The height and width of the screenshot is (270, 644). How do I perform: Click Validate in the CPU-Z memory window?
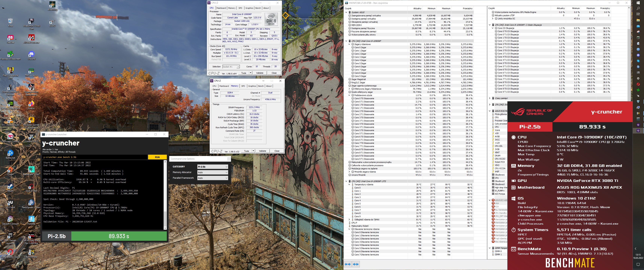pyautogui.click(x=262, y=151)
